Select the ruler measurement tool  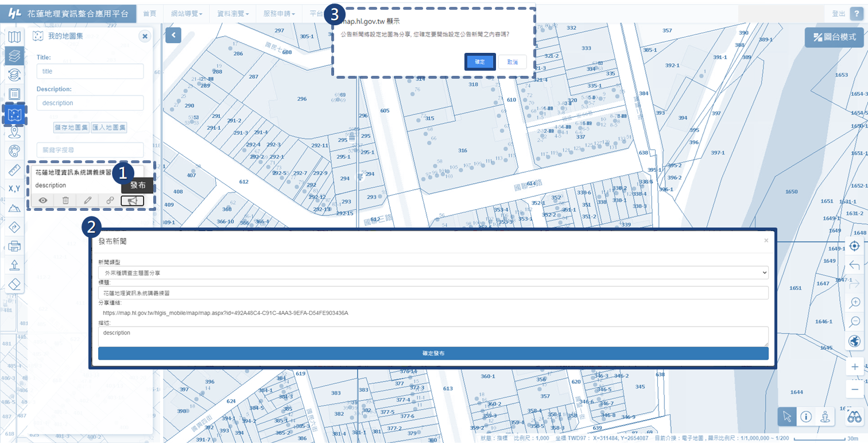point(15,170)
